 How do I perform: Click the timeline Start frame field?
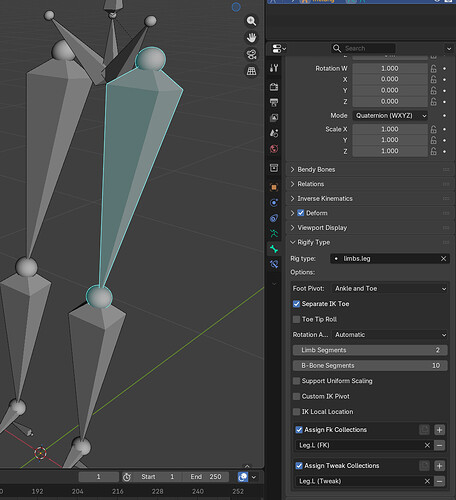click(157, 477)
